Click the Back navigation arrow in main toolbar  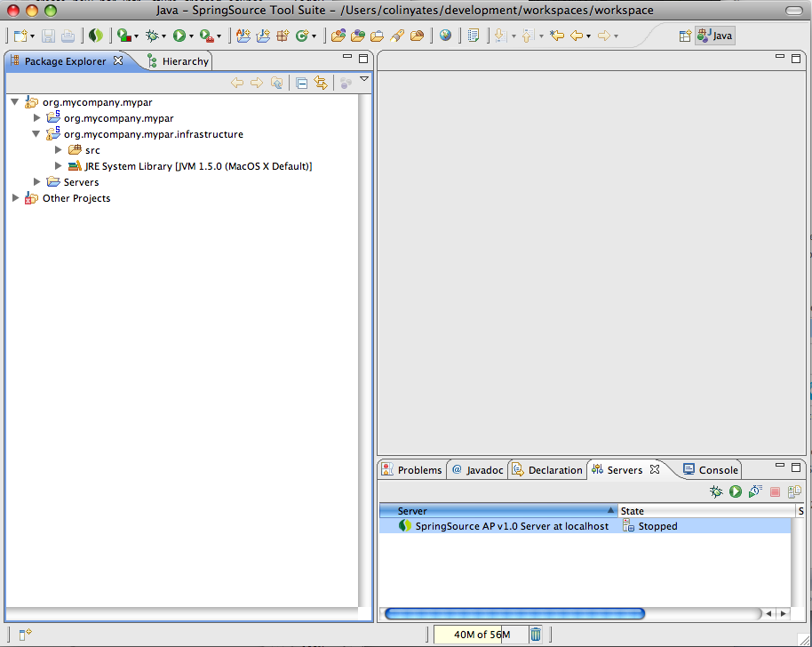click(x=577, y=36)
